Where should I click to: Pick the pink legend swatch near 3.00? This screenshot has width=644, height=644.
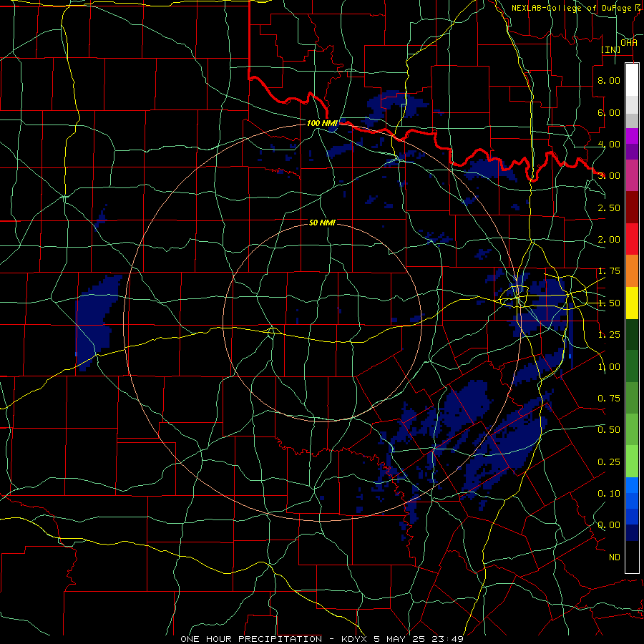pos(632,175)
